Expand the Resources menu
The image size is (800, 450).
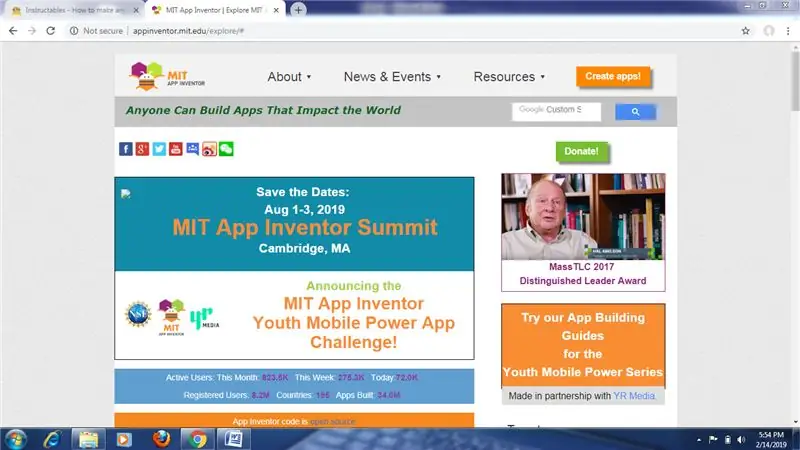[509, 77]
